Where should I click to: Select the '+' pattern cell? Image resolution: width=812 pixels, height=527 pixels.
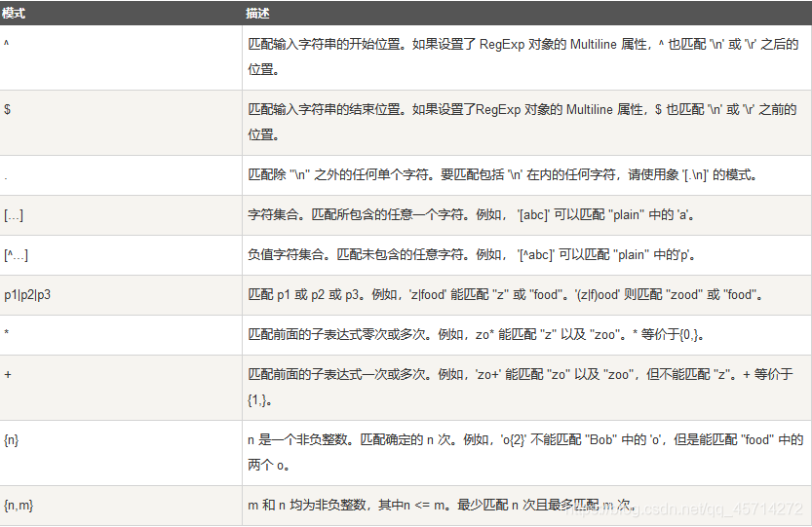pos(121,388)
